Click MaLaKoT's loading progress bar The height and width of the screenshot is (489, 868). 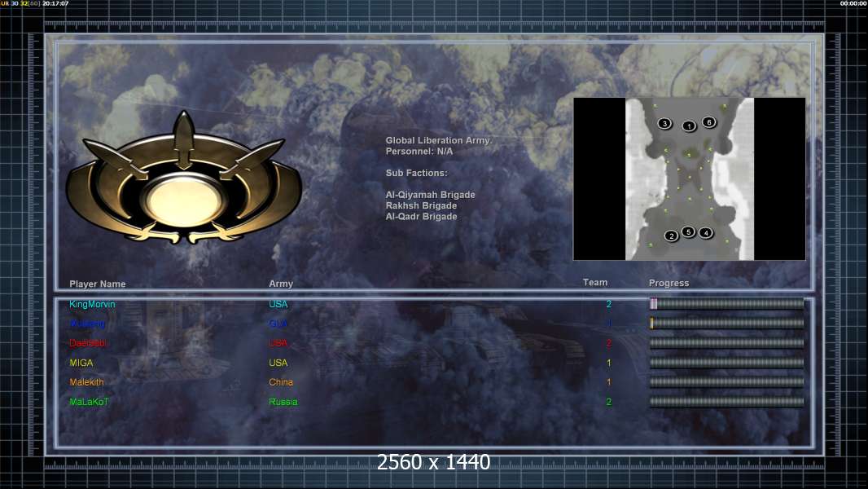click(x=726, y=402)
